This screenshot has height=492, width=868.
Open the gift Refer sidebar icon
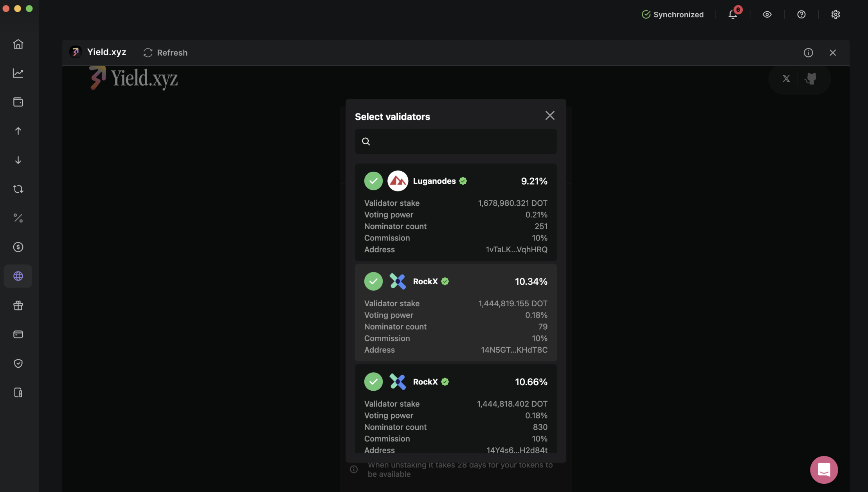18,305
